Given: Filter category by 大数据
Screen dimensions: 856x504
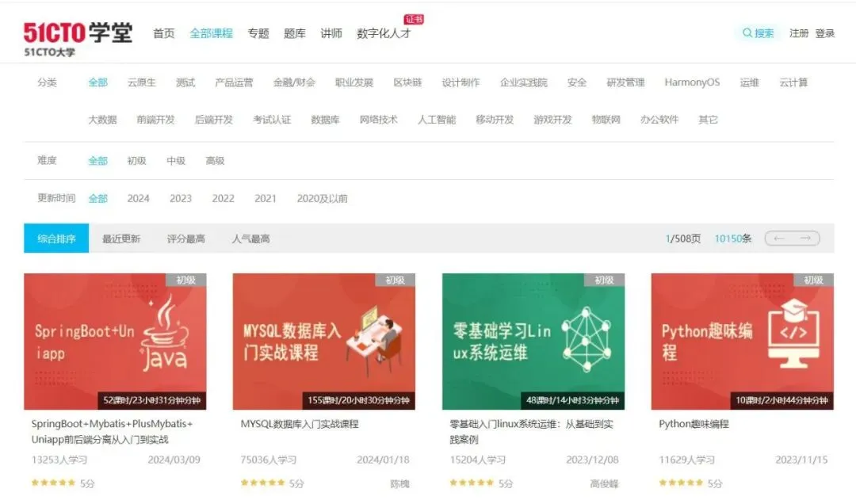Looking at the screenshot, I should (x=102, y=120).
